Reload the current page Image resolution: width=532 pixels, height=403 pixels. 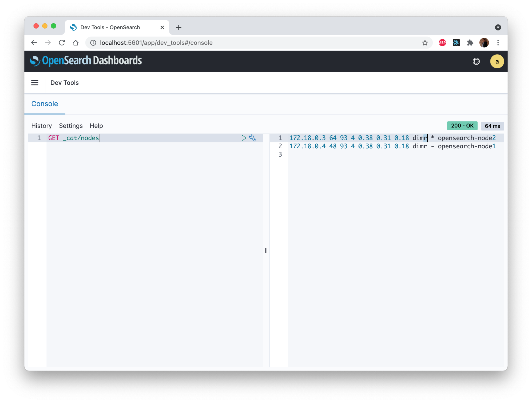(x=62, y=43)
